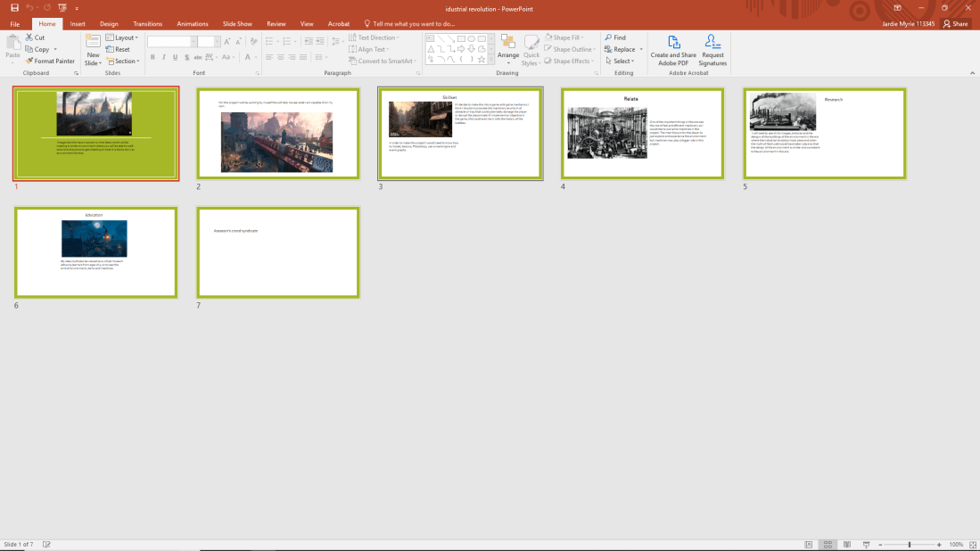Expand the Select dropdown in the Editing group

619,62
